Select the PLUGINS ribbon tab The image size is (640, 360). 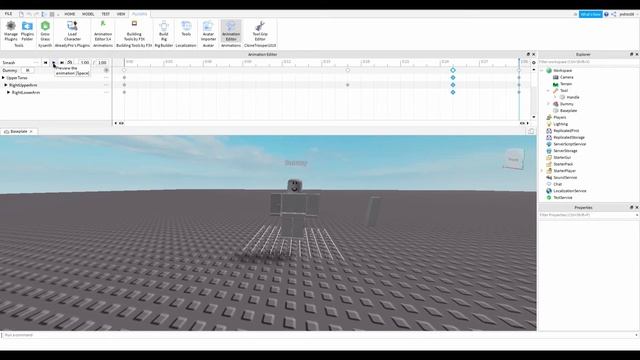[x=140, y=14]
